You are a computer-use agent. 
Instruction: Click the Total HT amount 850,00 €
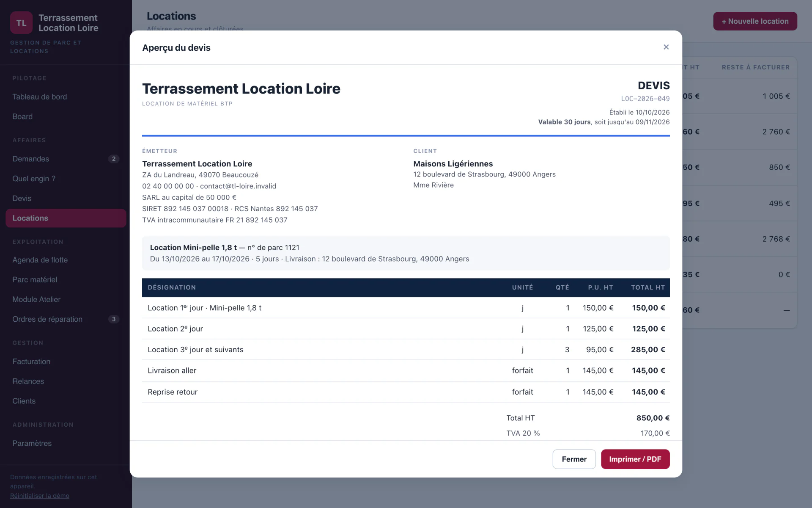(x=653, y=418)
